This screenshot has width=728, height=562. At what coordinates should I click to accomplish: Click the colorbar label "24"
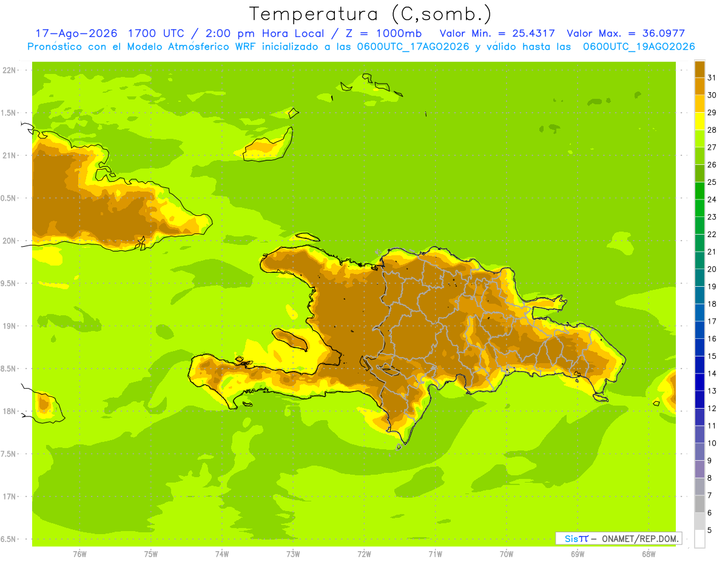pyautogui.click(x=712, y=199)
